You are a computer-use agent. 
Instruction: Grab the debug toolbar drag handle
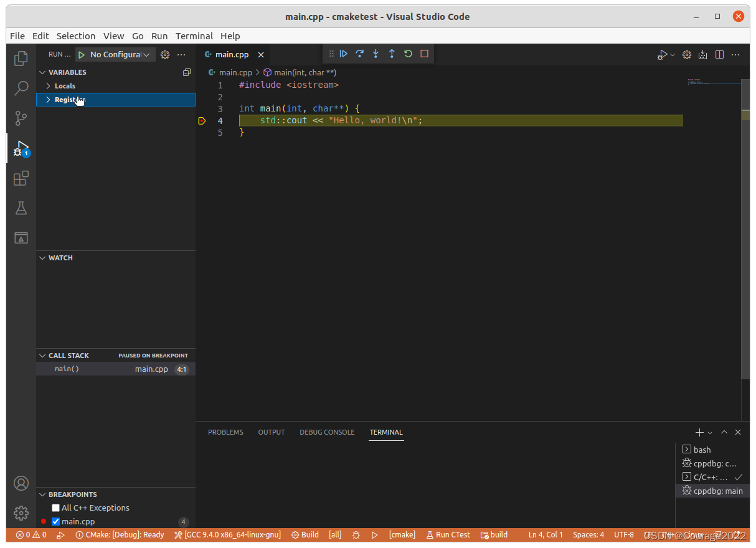[331, 54]
